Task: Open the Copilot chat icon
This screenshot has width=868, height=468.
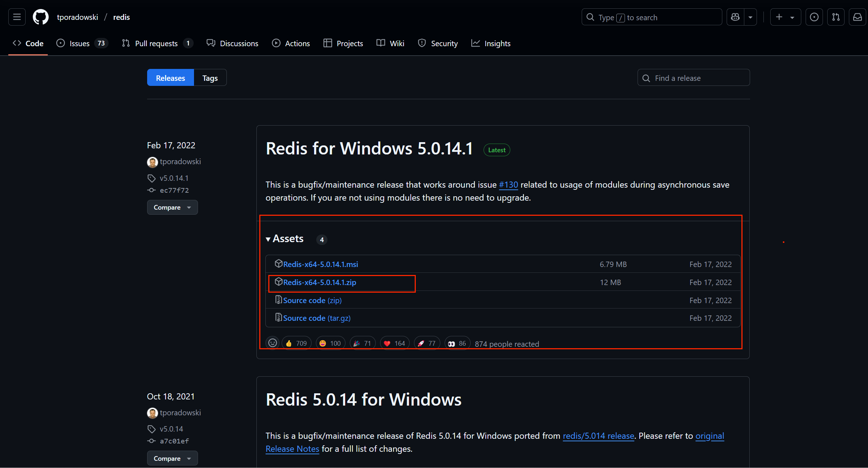Action: point(735,17)
